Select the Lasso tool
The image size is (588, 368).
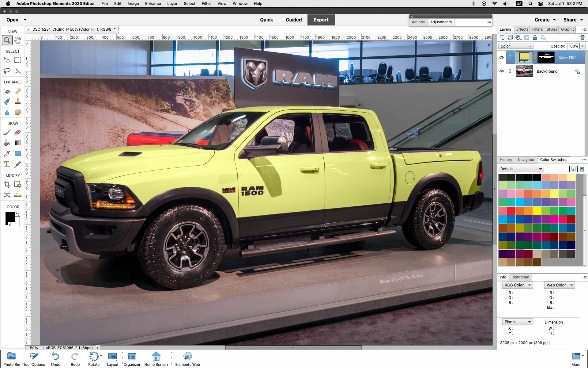pyautogui.click(x=7, y=71)
